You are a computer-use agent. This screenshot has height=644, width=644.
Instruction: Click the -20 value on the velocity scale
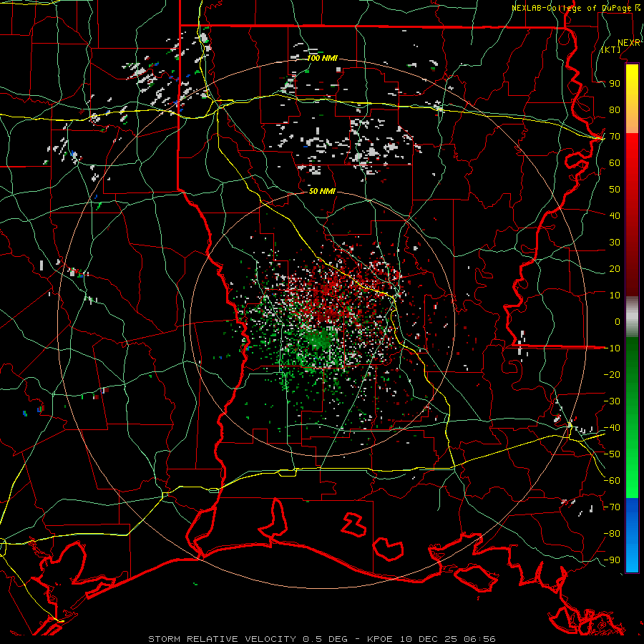tap(612, 374)
